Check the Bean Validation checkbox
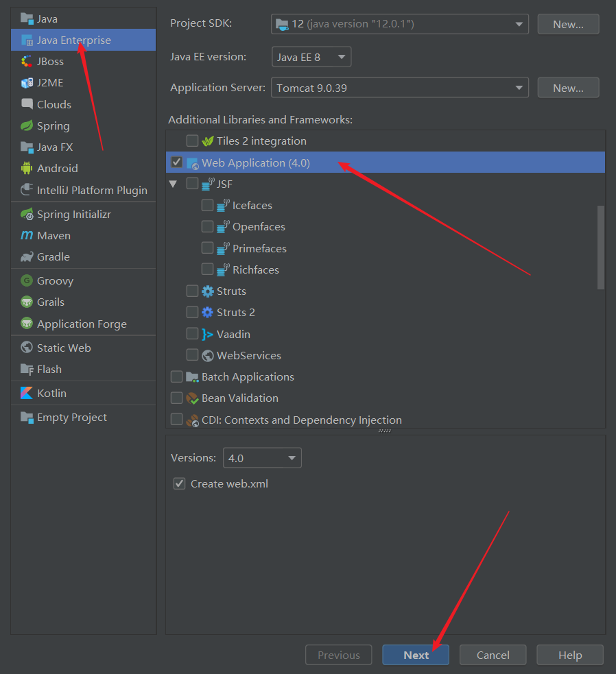This screenshot has height=674, width=616. 176,398
